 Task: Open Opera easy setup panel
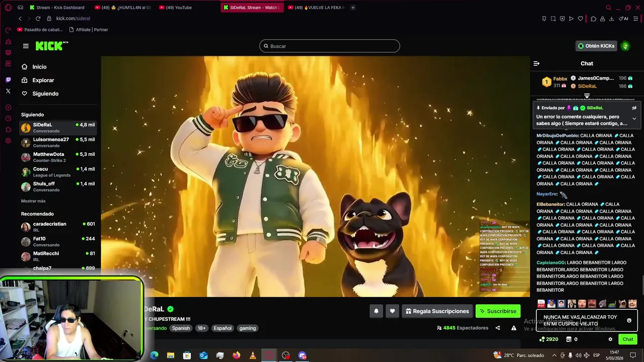[636, 19]
